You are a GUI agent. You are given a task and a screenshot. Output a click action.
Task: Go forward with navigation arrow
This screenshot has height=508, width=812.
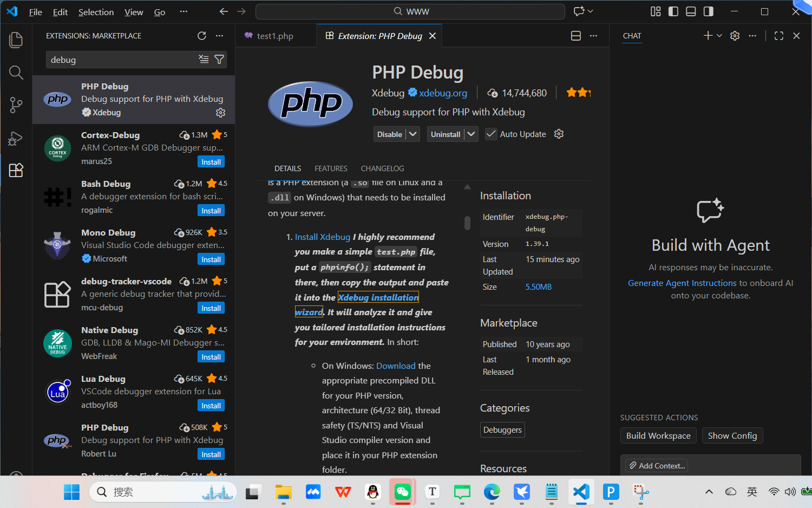point(241,11)
